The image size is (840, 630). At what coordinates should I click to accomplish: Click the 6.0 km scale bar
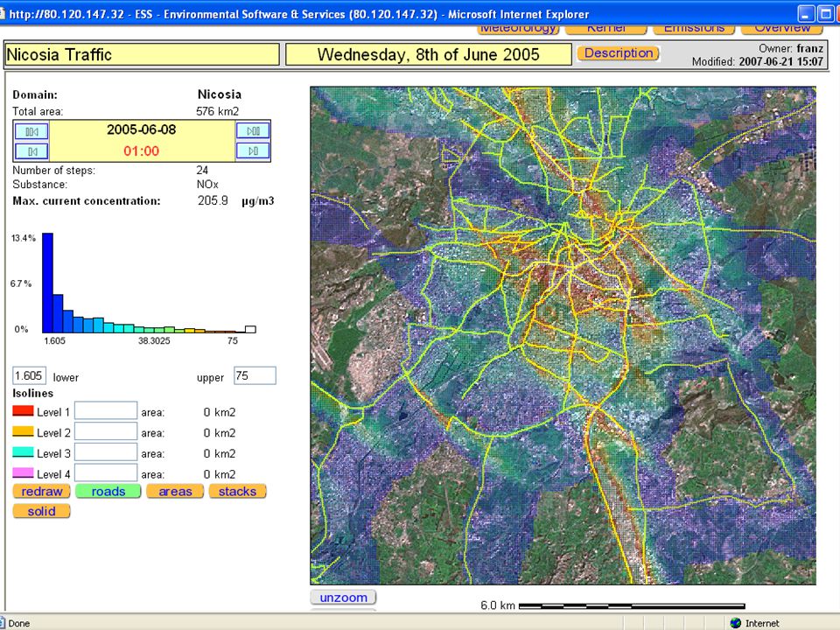[632, 605]
